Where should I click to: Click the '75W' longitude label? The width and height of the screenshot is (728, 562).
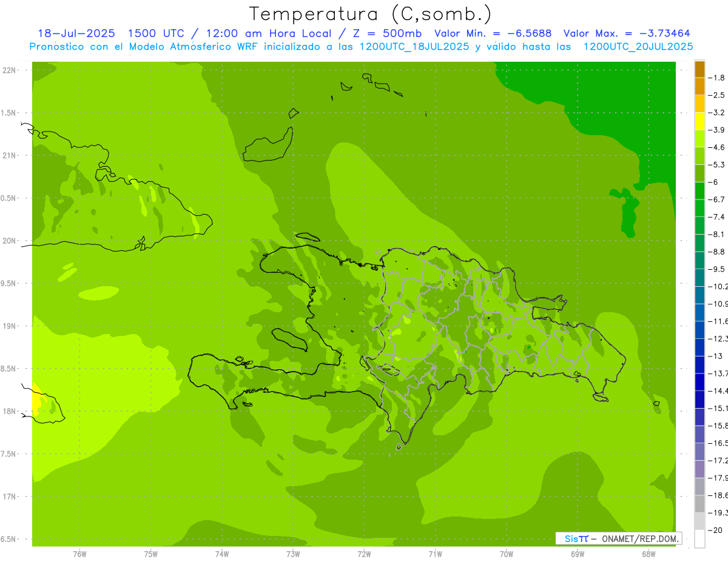point(151,554)
